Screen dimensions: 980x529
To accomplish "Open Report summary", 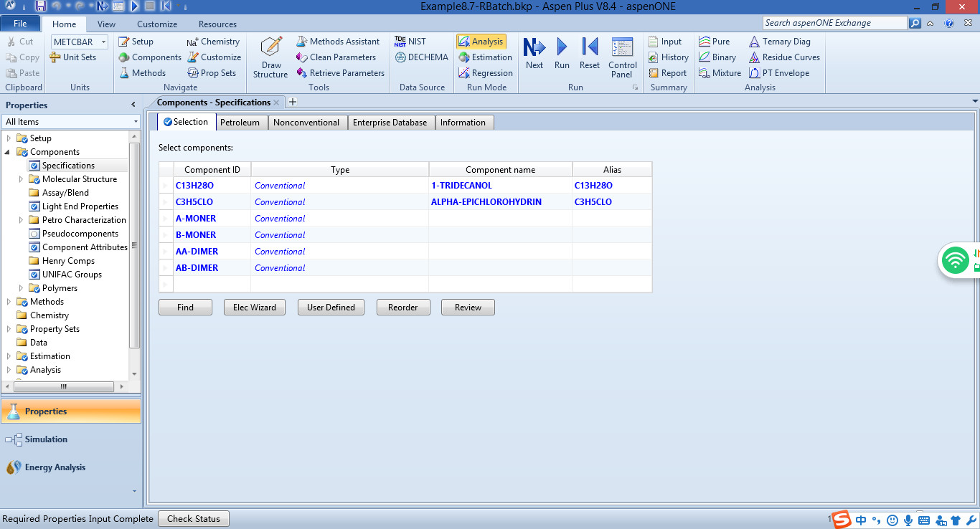I will 667,73.
